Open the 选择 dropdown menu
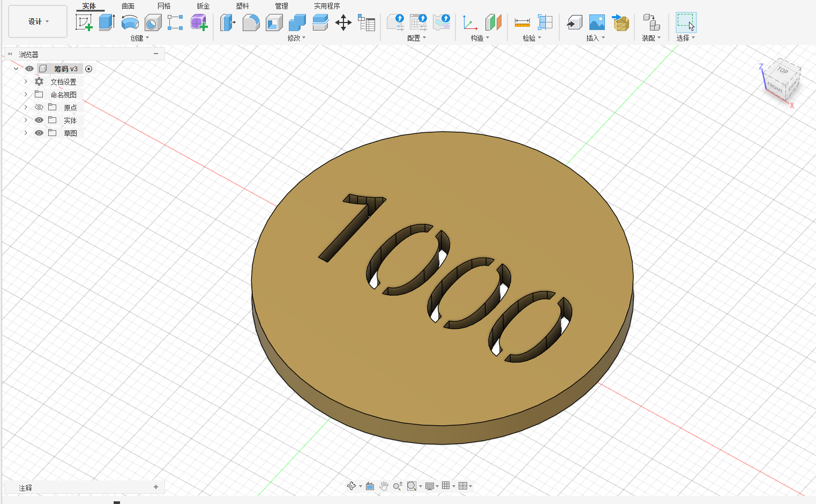Screen dimensions: 816x504 tap(686, 38)
